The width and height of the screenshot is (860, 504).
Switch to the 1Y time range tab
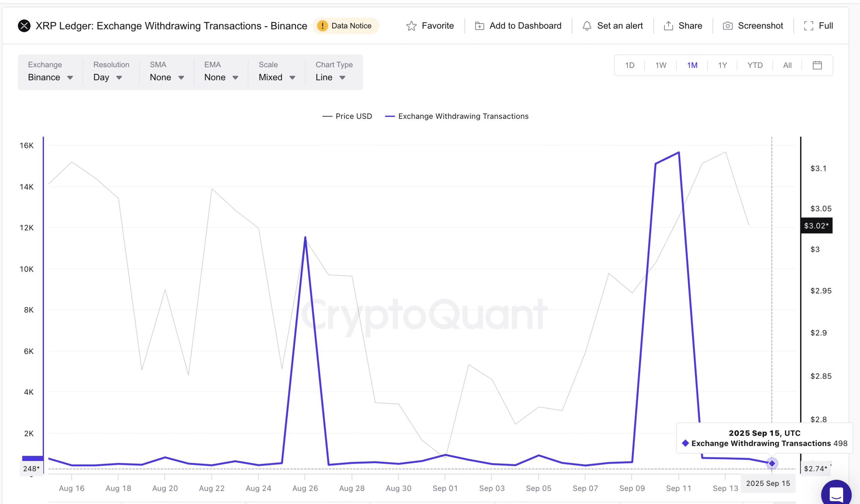[723, 65]
